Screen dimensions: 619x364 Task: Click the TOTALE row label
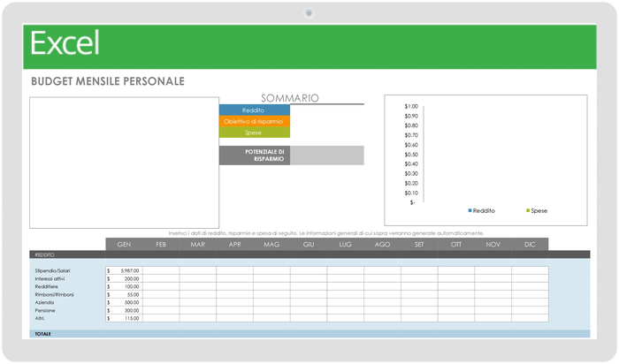click(42, 334)
